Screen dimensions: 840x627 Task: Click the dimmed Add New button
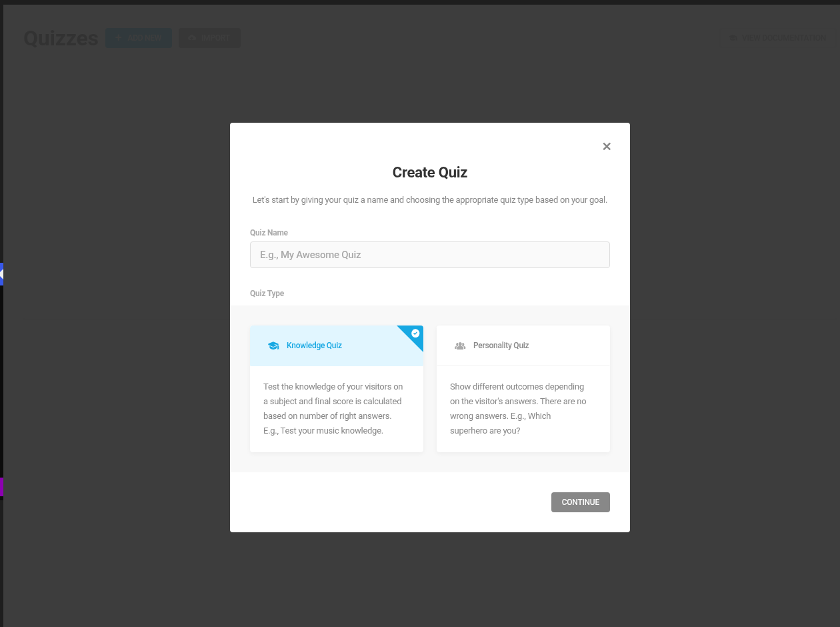coord(139,38)
